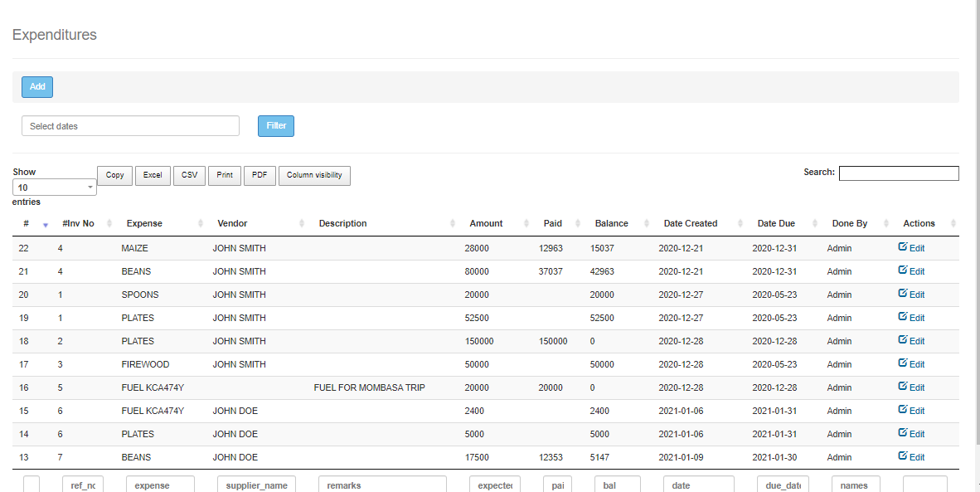Export table using Excel button
The height and width of the screenshot is (492, 980).
pyautogui.click(x=153, y=175)
